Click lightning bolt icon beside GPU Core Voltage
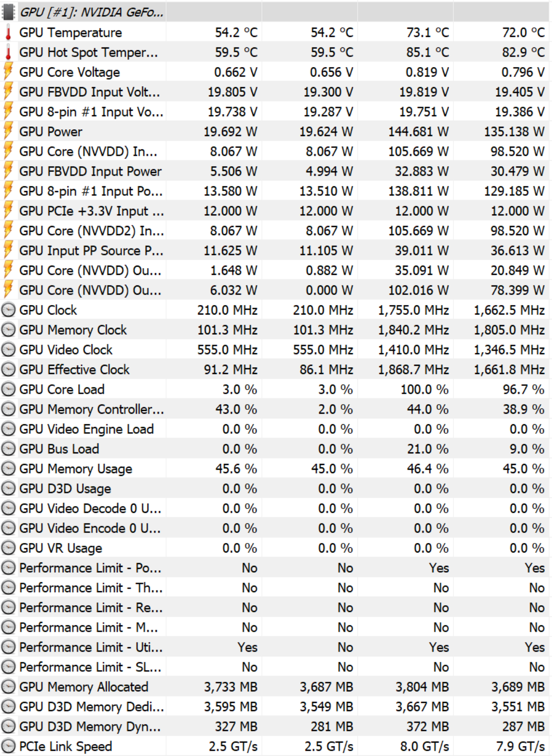The width and height of the screenshot is (552, 756). tap(8, 72)
